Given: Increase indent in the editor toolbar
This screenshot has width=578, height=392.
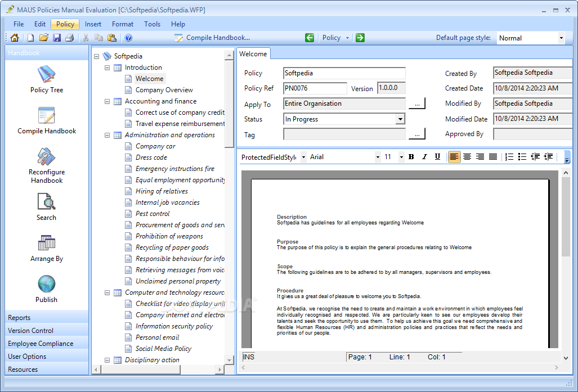Looking at the screenshot, I should pyautogui.click(x=548, y=157).
